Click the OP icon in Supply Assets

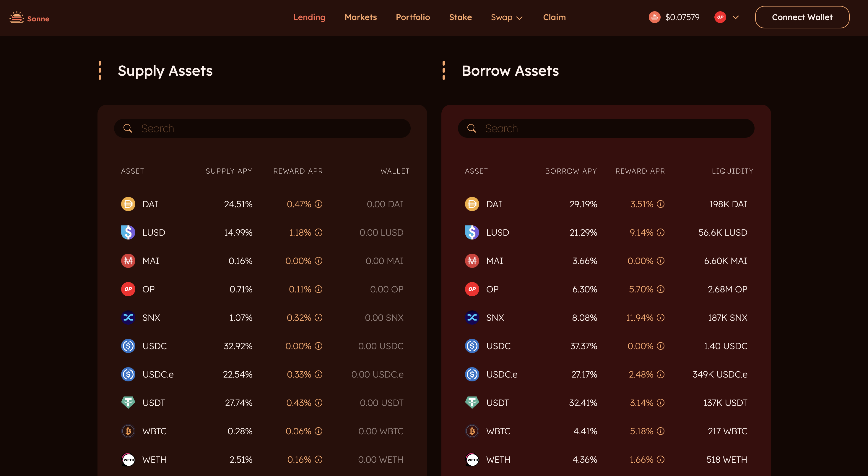(x=128, y=289)
